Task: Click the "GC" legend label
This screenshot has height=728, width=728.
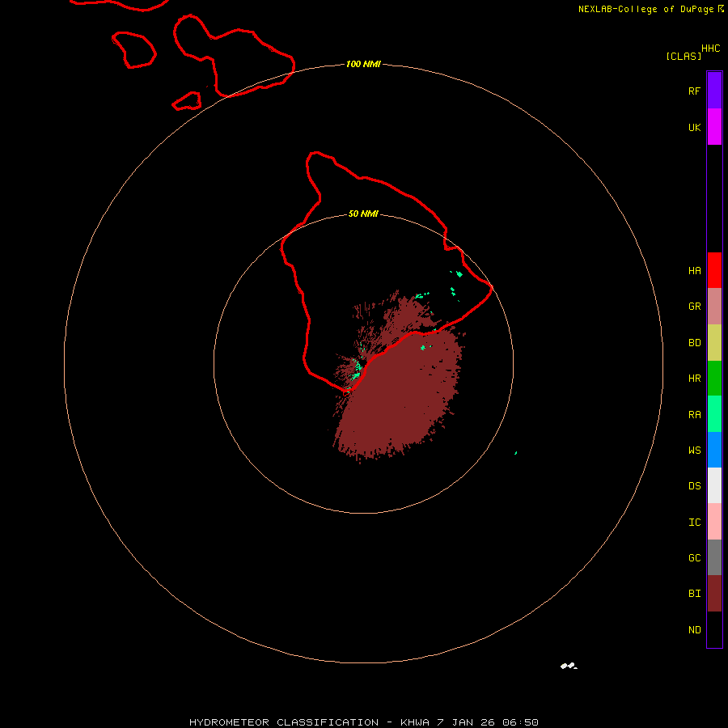Action: pyautogui.click(x=694, y=557)
